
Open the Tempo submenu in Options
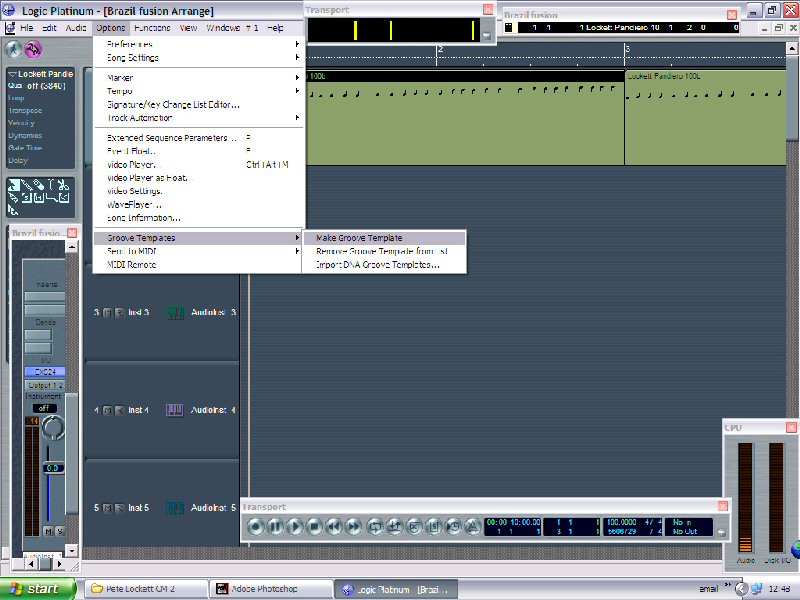(120, 91)
